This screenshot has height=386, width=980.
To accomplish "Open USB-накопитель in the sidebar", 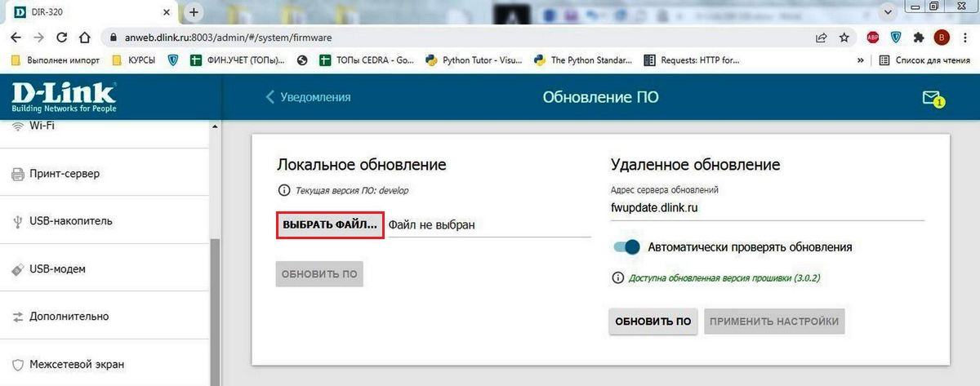I will click(x=105, y=220).
